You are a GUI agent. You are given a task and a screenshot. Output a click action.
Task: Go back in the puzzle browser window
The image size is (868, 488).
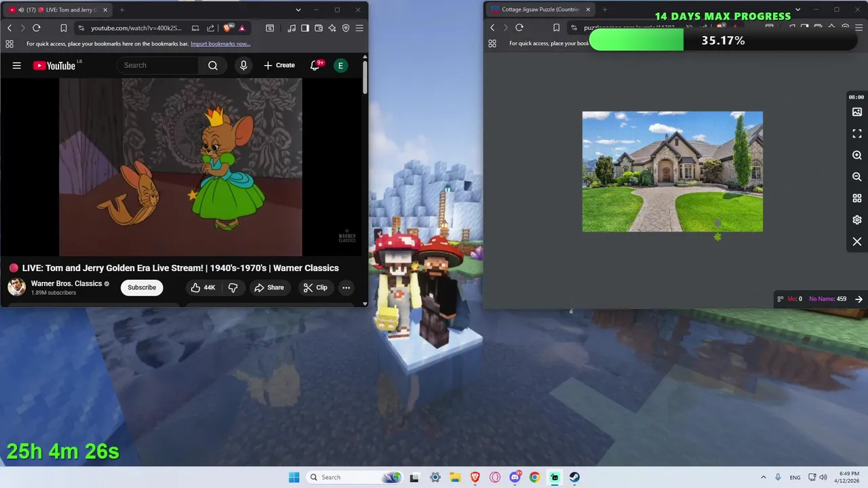(x=492, y=28)
